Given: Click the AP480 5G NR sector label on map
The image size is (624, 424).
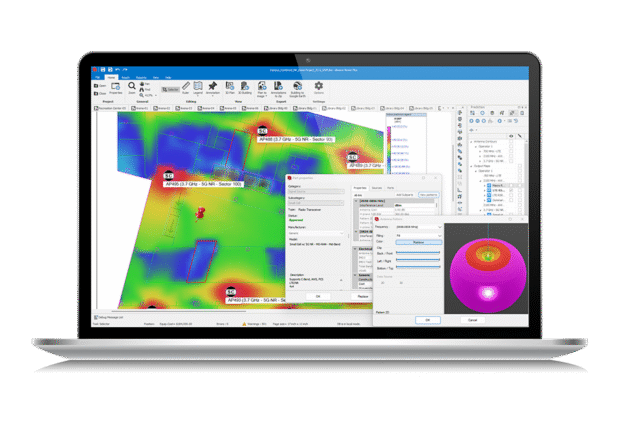Looking at the screenshot, I should (x=203, y=185).
